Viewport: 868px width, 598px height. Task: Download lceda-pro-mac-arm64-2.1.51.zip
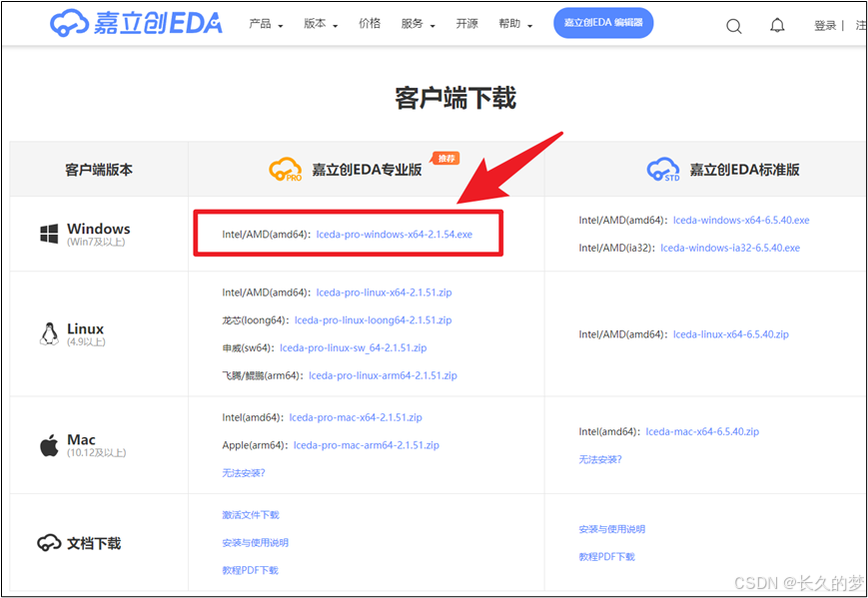pos(366,445)
